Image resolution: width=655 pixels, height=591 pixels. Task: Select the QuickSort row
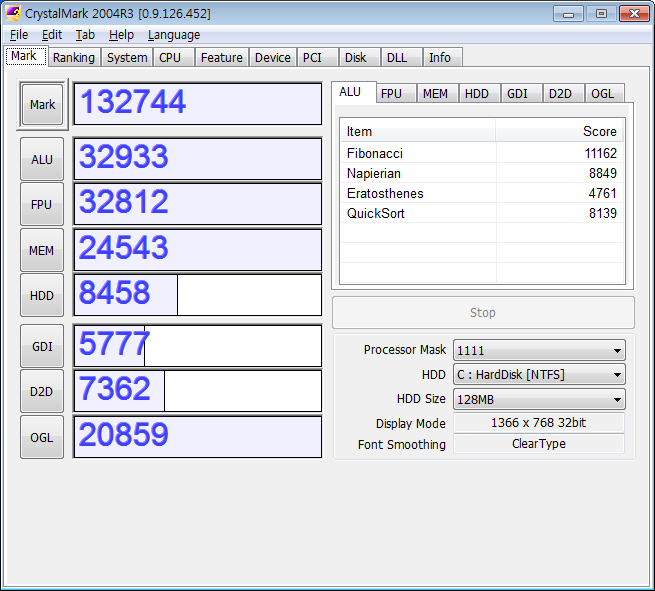point(482,213)
